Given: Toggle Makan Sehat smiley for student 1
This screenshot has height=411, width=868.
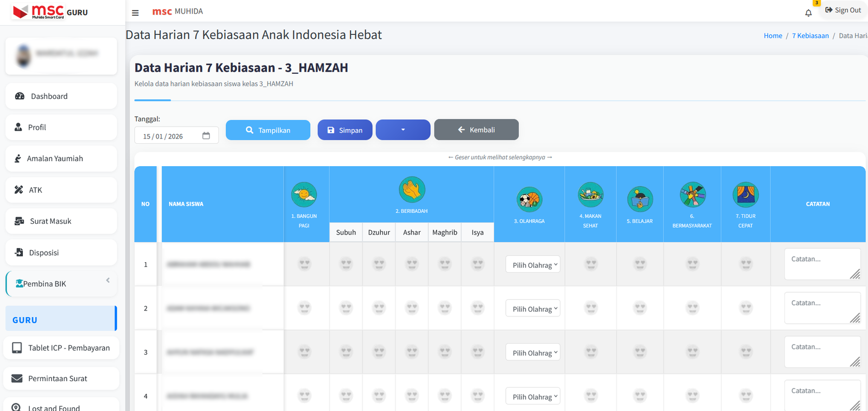Looking at the screenshot, I should [591, 264].
